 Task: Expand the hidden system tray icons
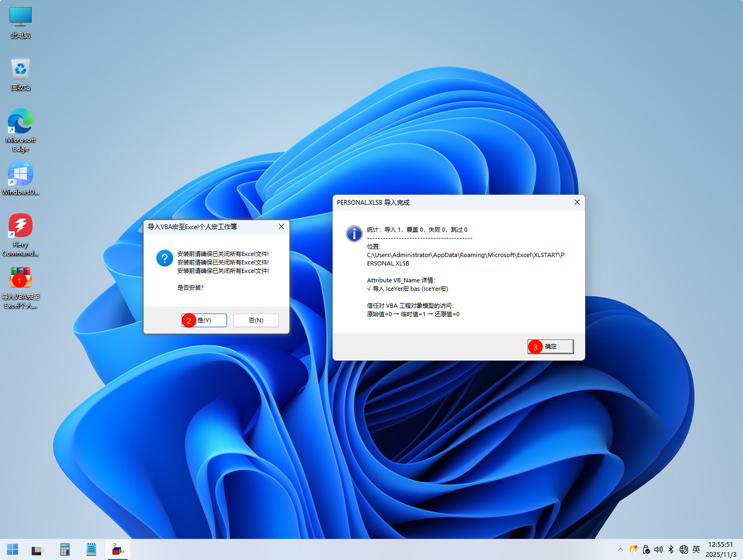[x=620, y=549]
